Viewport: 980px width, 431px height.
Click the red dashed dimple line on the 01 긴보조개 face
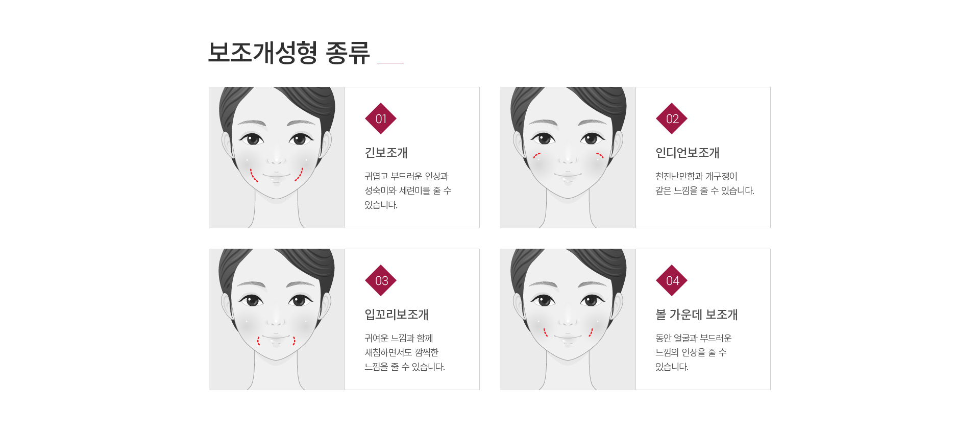point(253,176)
